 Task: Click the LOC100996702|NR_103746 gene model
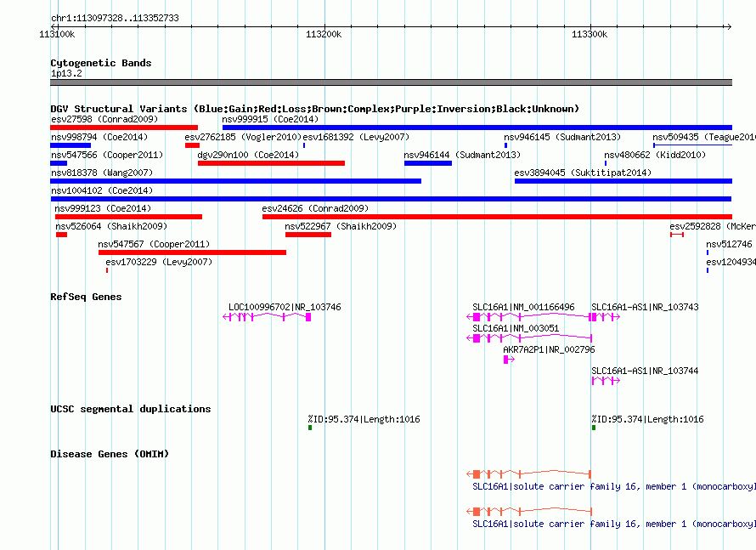[x=267, y=317]
